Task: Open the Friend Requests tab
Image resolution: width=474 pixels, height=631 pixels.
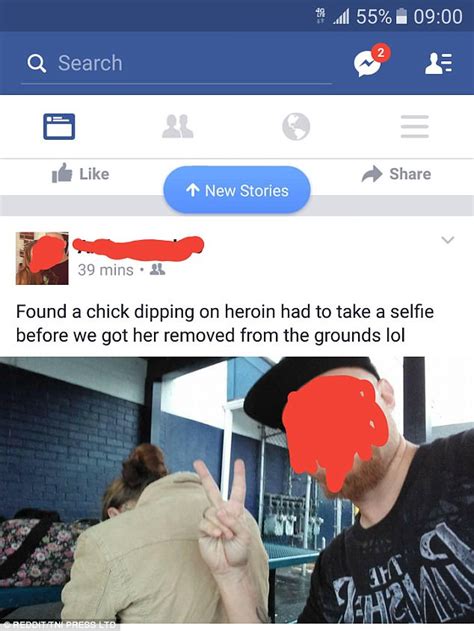Action: tap(178, 126)
